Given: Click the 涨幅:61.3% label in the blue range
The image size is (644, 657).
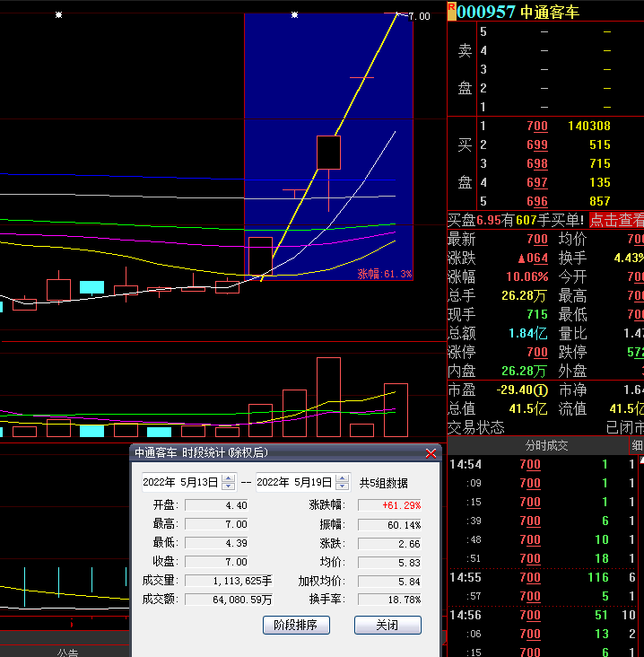Looking at the screenshot, I should 385,274.
